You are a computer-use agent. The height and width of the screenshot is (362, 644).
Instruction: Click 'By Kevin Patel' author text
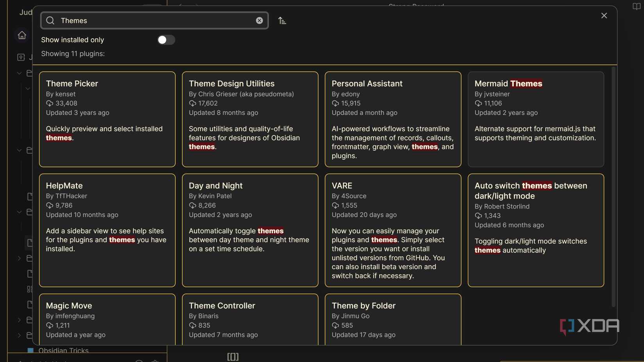pos(210,196)
